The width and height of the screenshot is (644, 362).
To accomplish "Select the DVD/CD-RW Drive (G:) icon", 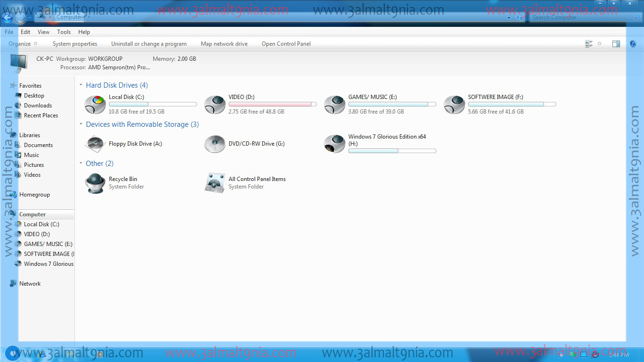I will click(215, 144).
